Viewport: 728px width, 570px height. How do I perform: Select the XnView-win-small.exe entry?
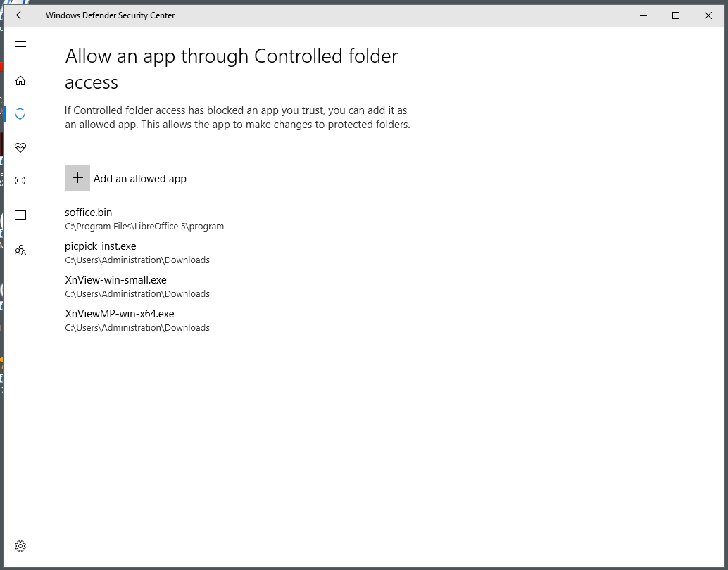click(115, 280)
